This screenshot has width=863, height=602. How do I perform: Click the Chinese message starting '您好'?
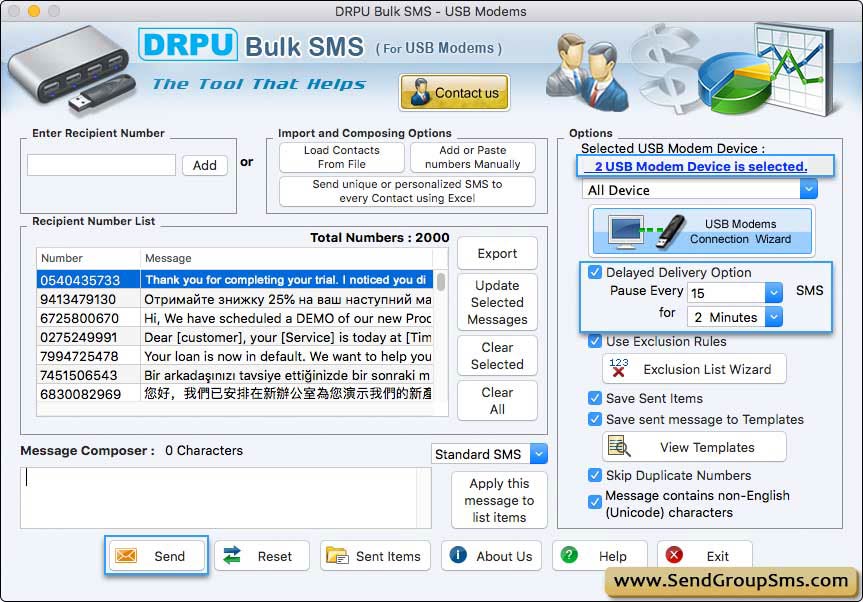click(x=288, y=394)
